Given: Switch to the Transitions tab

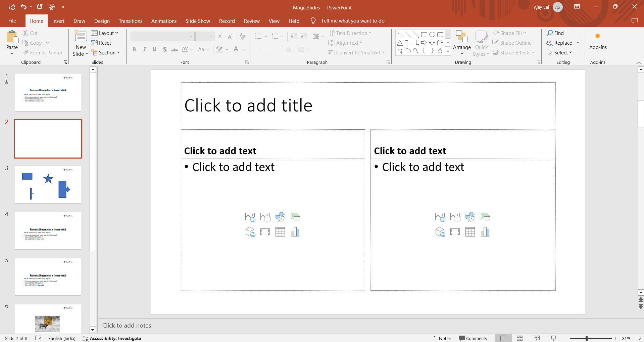Looking at the screenshot, I should tap(130, 21).
